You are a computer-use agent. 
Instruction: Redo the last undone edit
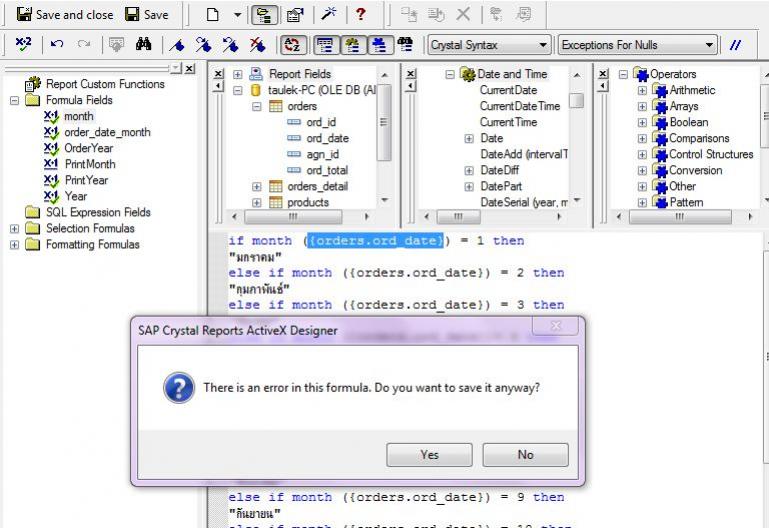click(x=84, y=45)
